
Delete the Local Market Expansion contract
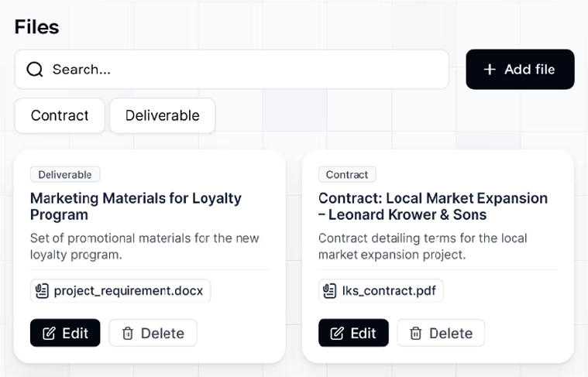coord(441,333)
